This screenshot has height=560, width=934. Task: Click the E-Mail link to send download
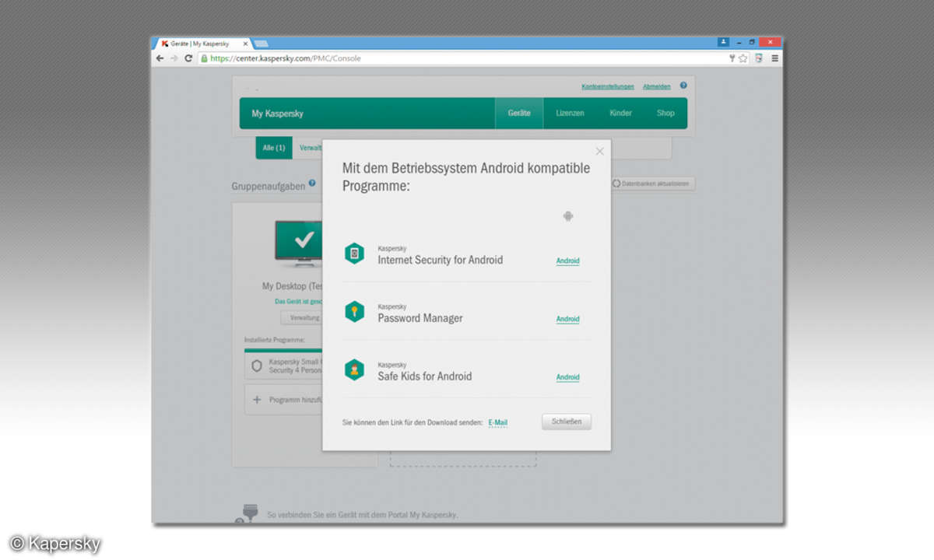click(x=498, y=422)
